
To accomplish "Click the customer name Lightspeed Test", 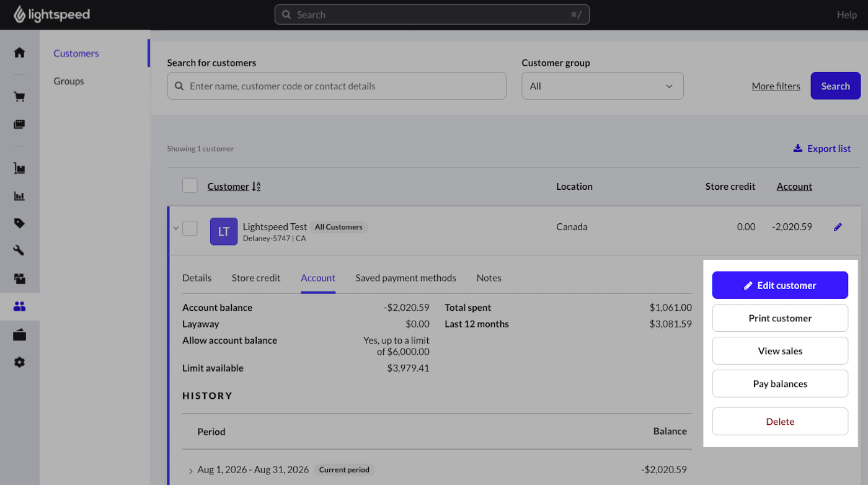I will (275, 227).
